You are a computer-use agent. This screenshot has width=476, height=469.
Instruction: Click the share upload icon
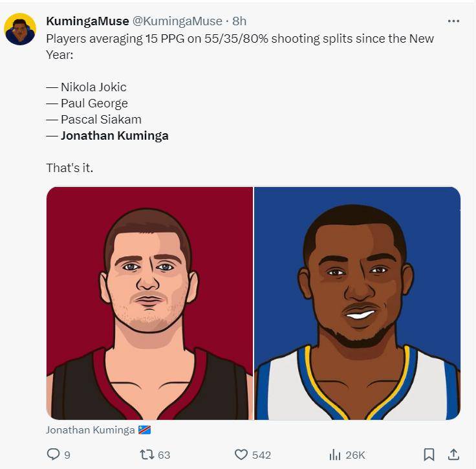click(x=453, y=455)
